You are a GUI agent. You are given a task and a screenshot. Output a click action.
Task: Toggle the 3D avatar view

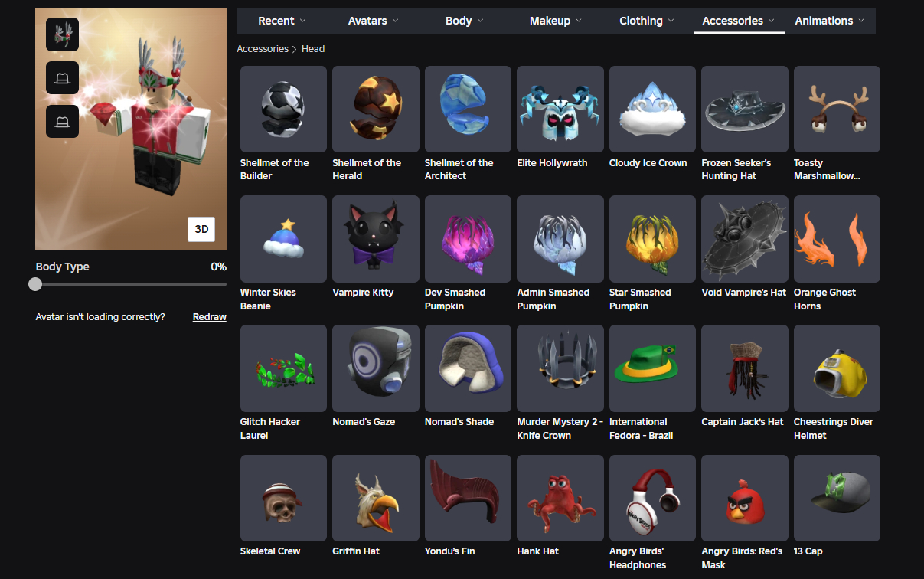tap(202, 229)
